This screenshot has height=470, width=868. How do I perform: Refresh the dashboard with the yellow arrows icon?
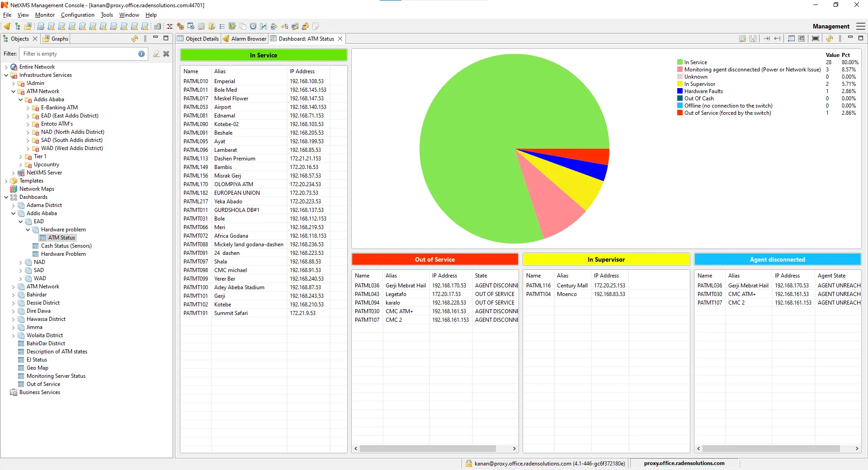(830, 38)
